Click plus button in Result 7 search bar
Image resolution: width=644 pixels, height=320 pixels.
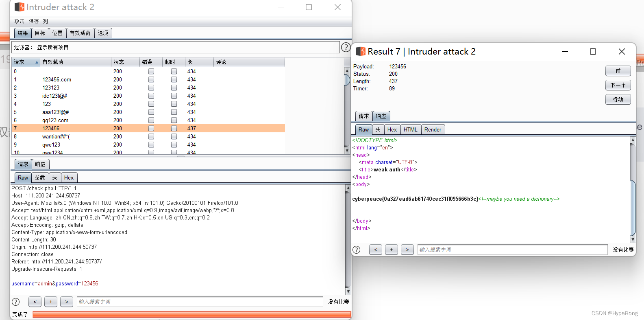click(x=392, y=250)
